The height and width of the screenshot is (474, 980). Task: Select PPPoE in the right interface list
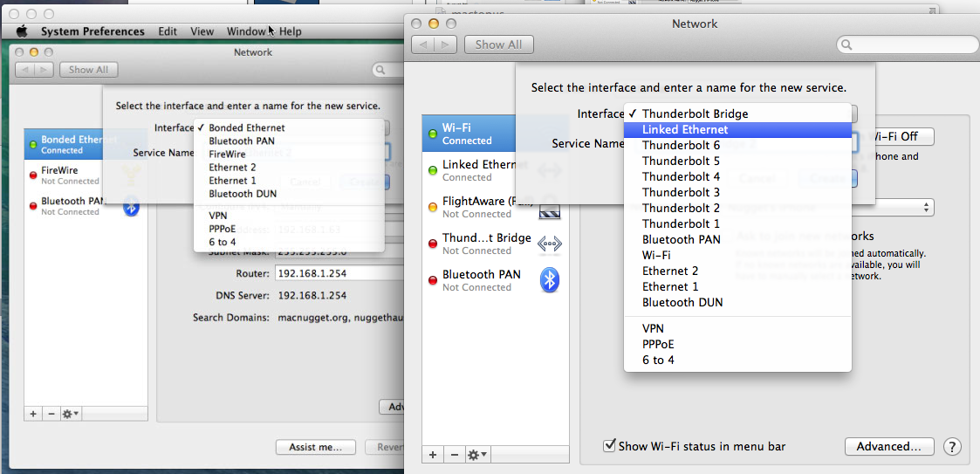(x=737, y=344)
